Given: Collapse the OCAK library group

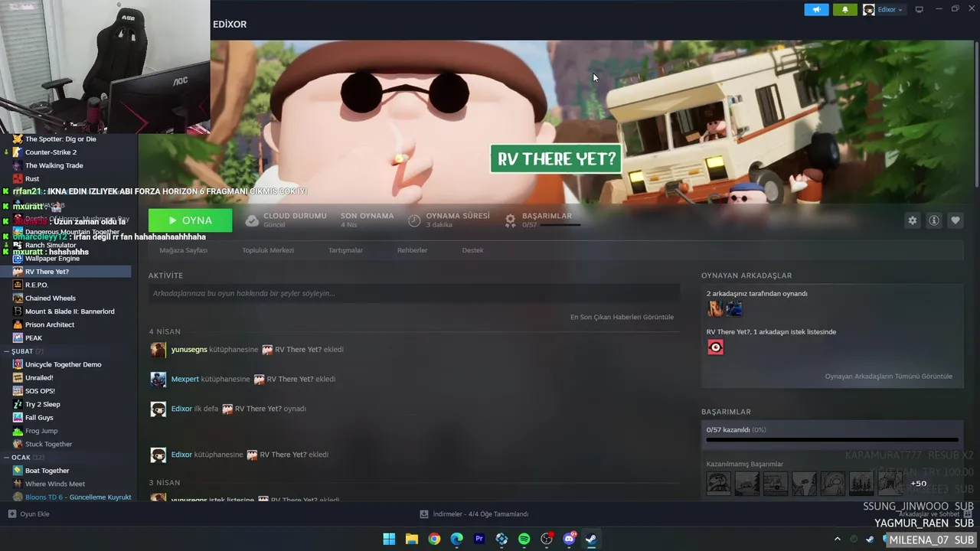Looking at the screenshot, I should pyautogui.click(x=7, y=458).
